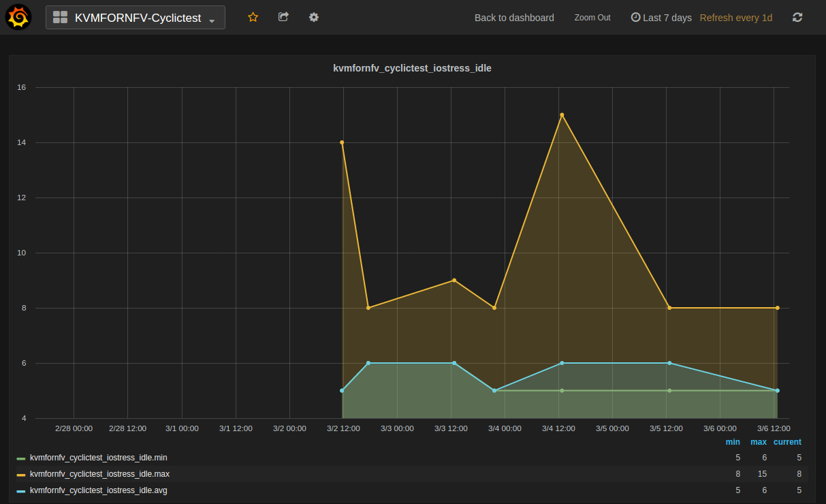
Task: Sort legend by the max column header
Action: [x=758, y=442]
